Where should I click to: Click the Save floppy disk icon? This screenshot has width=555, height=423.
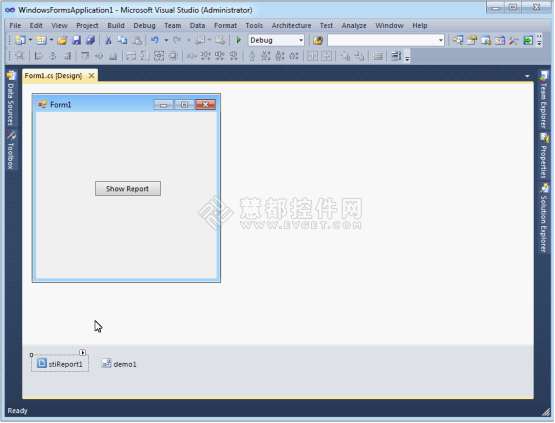[76, 40]
